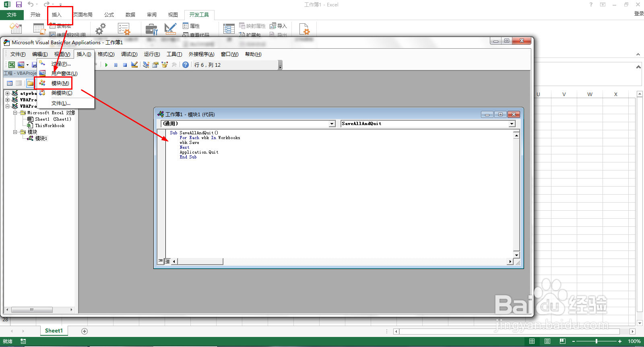Click the Visual Basic icon in Excel ribbon
The width and height of the screenshot is (644, 347).
click(16, 29)
